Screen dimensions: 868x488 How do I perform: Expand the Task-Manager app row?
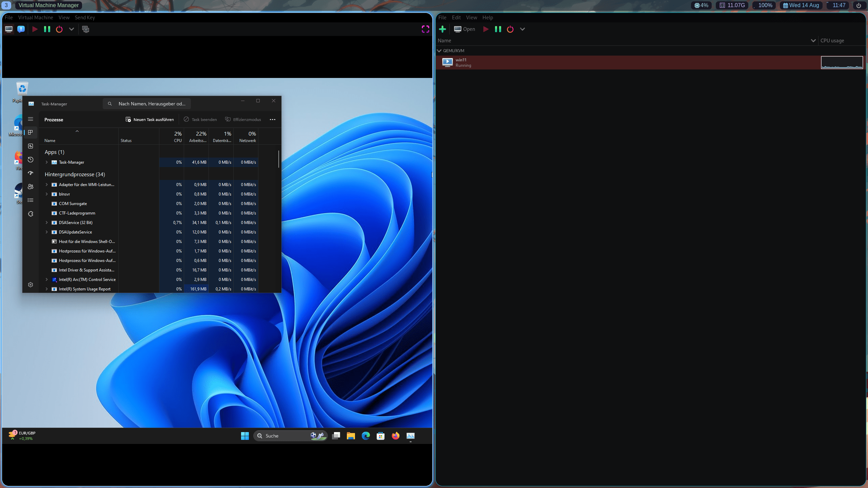tap(47, 162)
